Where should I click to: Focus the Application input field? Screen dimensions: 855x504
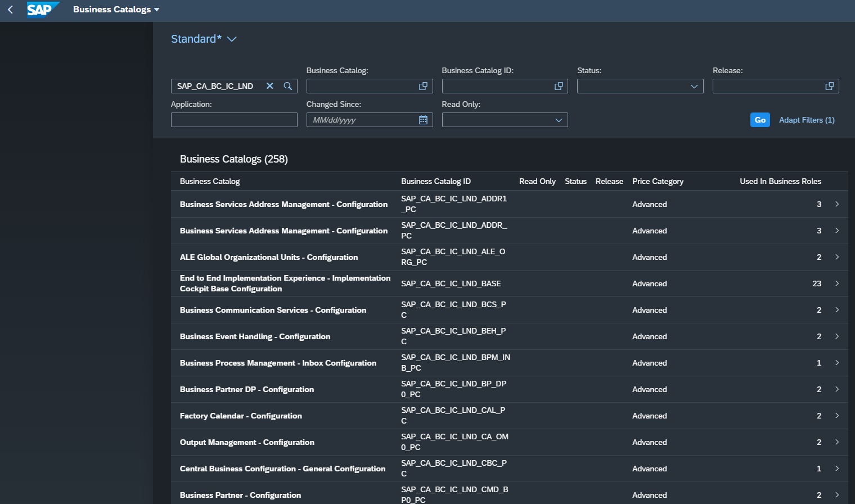[234, 120]
